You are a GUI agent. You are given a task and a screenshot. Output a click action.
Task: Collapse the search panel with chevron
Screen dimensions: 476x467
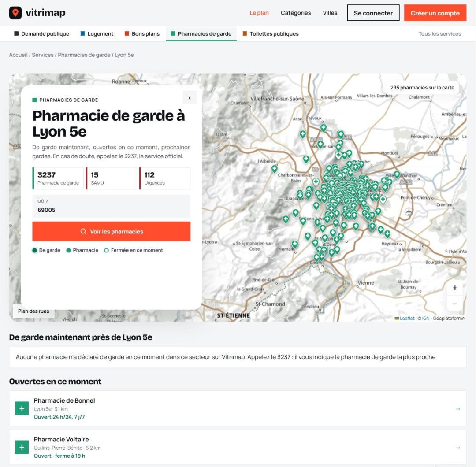coord(190,98)
